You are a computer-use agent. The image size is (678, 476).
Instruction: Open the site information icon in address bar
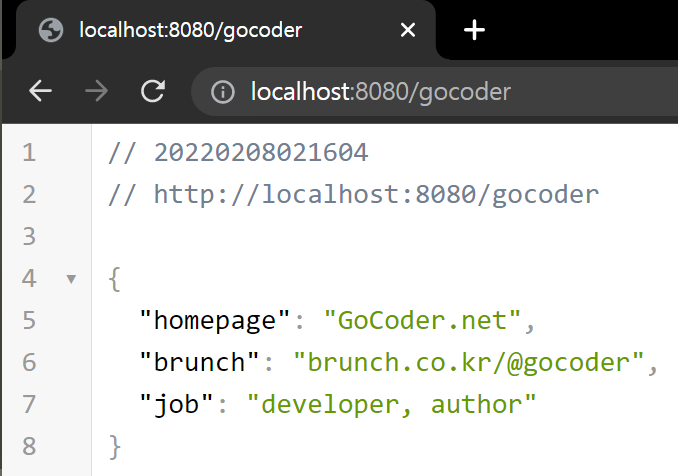point(222,92)
